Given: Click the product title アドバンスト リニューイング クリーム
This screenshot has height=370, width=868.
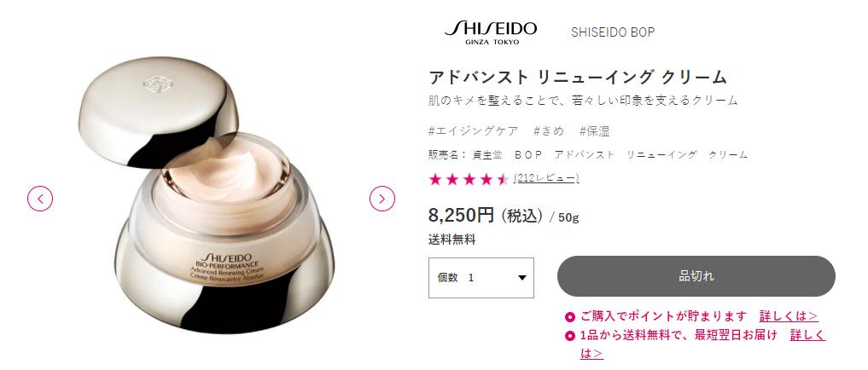Looking at the screenshot, I should click(577, 78).
